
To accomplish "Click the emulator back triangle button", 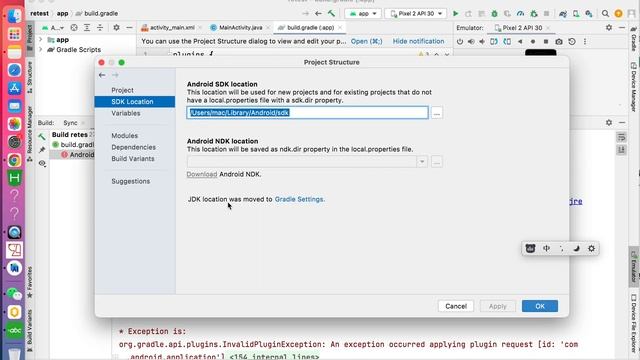I will click(x=520, y=42).
